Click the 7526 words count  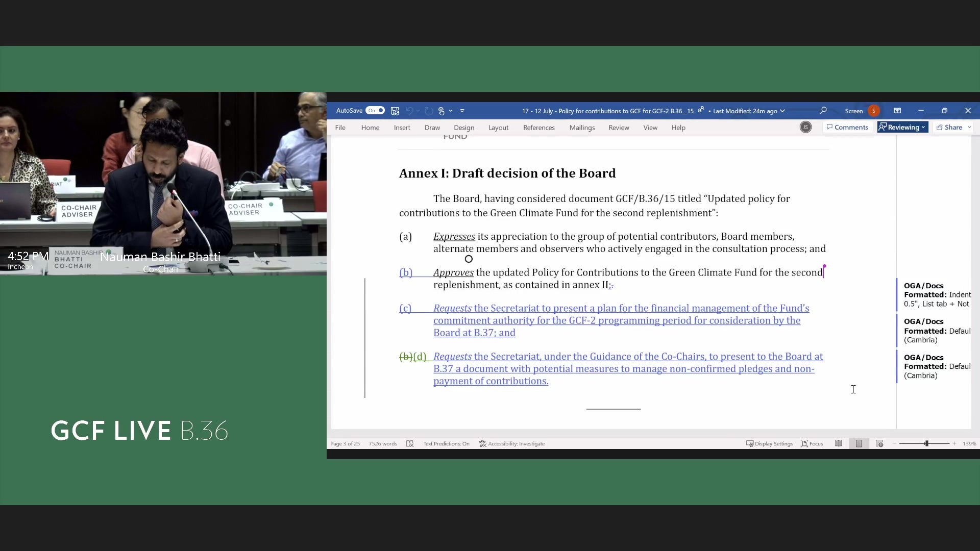(x=383, y=444)
